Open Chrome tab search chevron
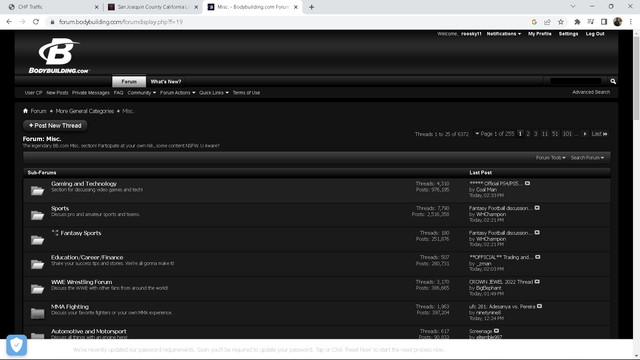Viewport: 640px width, 360px height. point(573,7)
